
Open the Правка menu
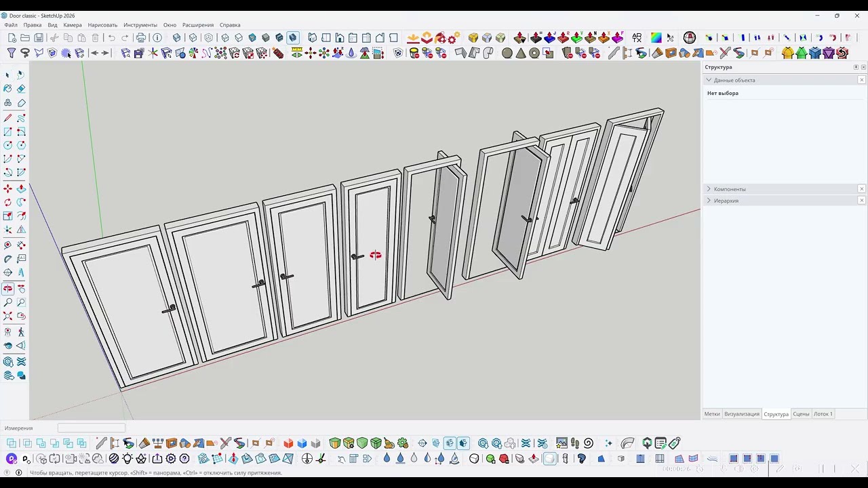(x=33, y=25)
